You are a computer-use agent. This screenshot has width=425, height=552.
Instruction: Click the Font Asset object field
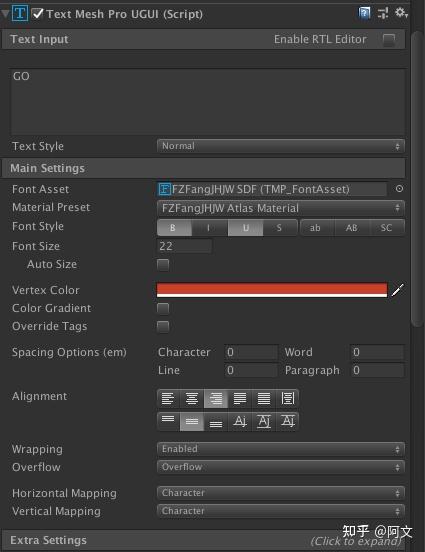coord(272,189)
